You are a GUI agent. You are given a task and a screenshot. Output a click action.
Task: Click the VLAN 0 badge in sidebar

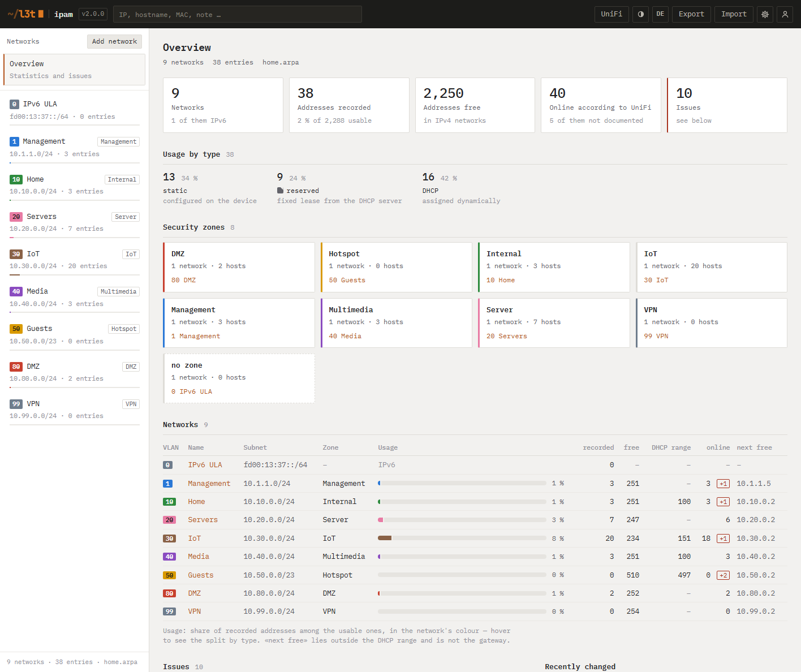[x=14, y=104]
